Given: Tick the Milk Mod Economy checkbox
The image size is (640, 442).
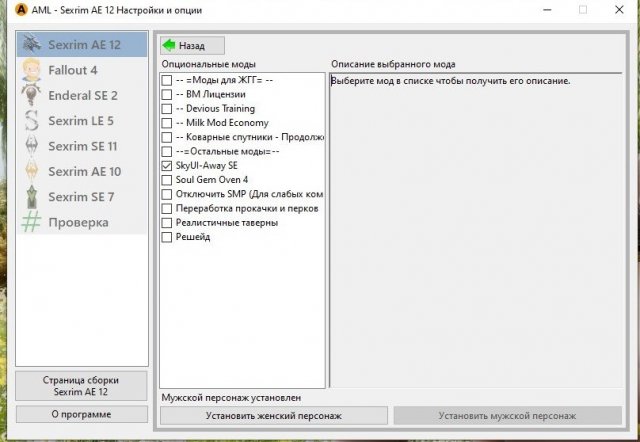Looking at the screenshot, I should [166, 122].
